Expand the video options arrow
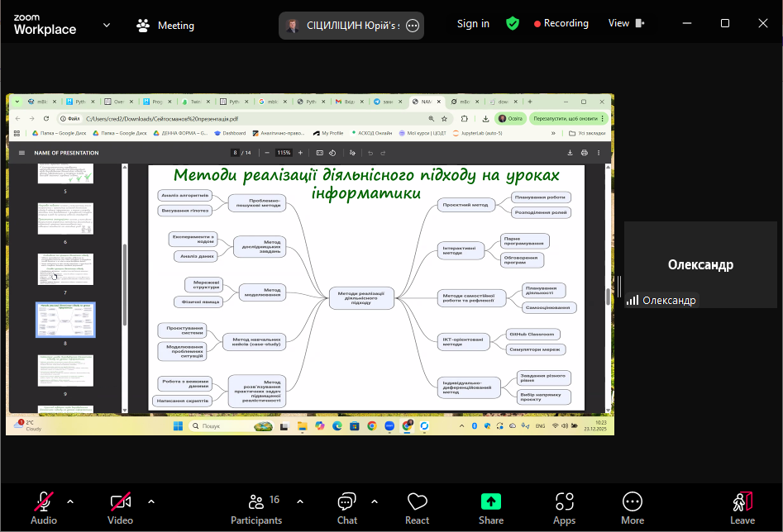Image resolution: width=783 pixels, height=532 pixels. click(150, 501)
